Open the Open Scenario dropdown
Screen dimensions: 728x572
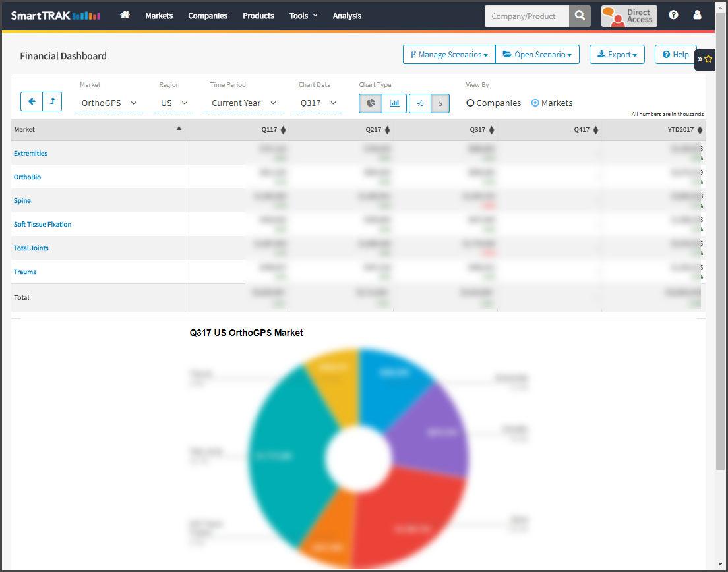[537, 54]
